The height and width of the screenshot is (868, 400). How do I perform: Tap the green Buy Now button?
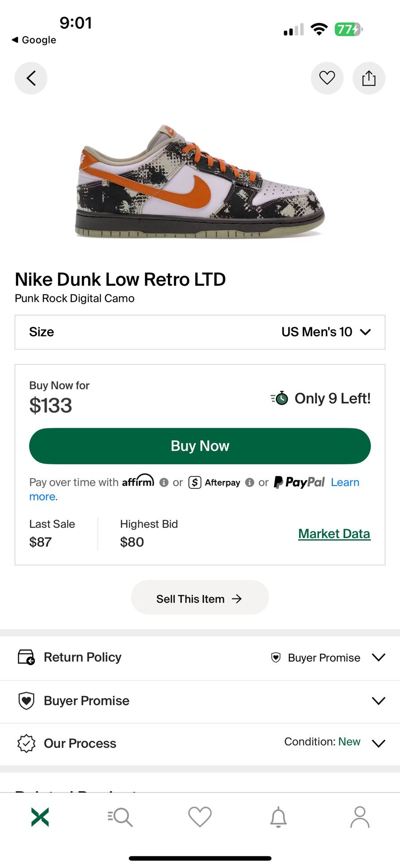[x=200, y=446]
